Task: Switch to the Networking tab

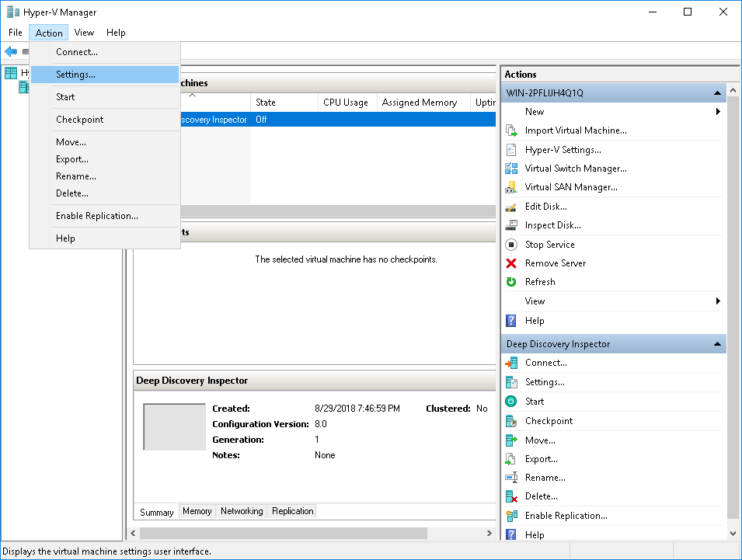Action: pyautogui.click(x=242, y=511)
